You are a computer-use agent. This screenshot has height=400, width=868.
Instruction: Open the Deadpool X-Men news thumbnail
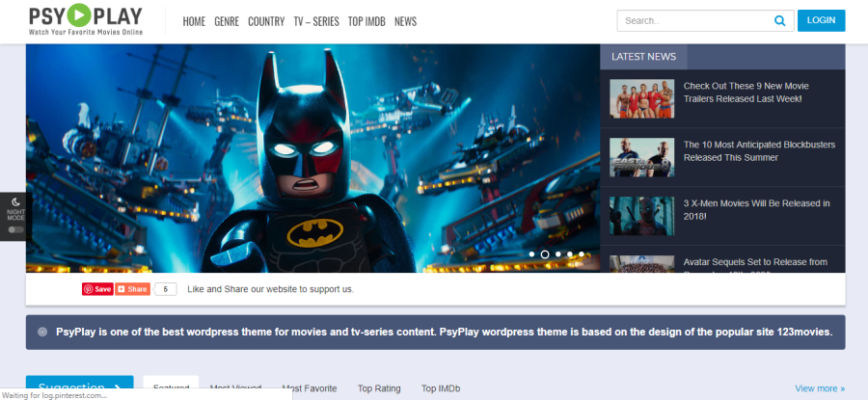click(642, 216)
